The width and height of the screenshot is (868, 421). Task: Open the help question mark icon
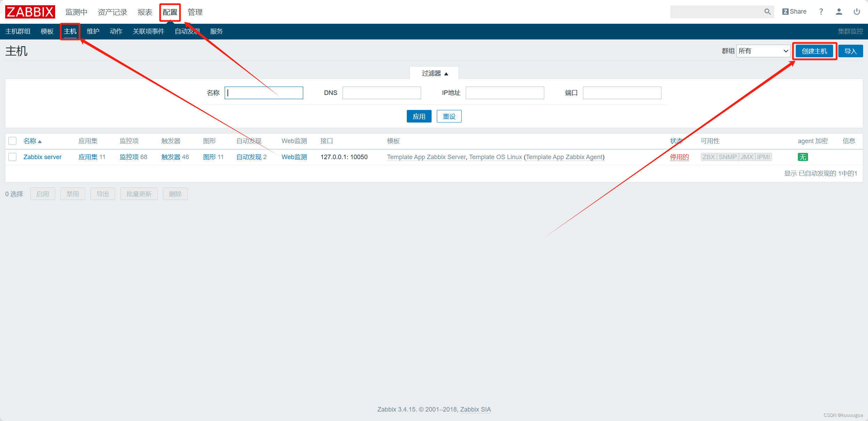click(x=821, y=12)
